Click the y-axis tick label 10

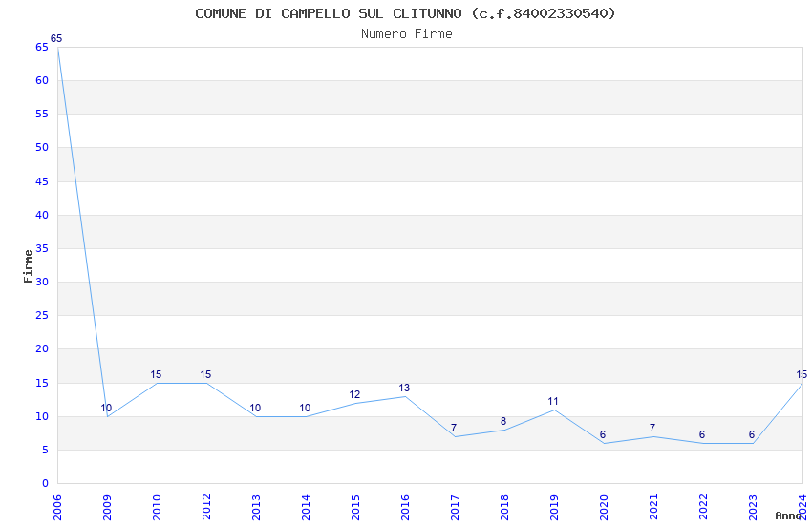coord(42,416)
